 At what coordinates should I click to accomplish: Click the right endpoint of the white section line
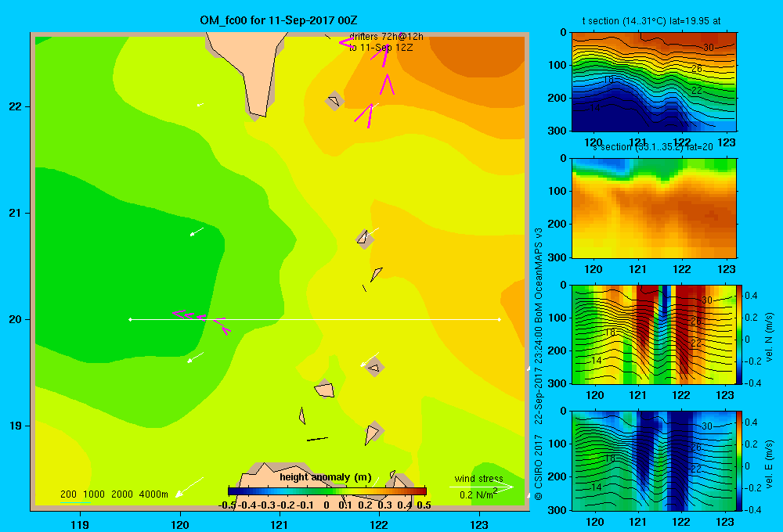(x=499, y=319)
